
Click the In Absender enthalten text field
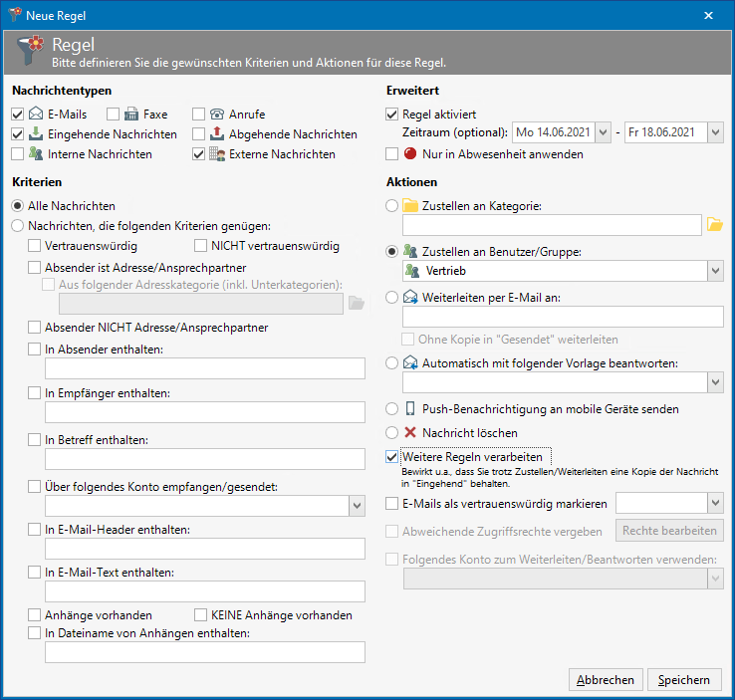click(x=205, y=368)
